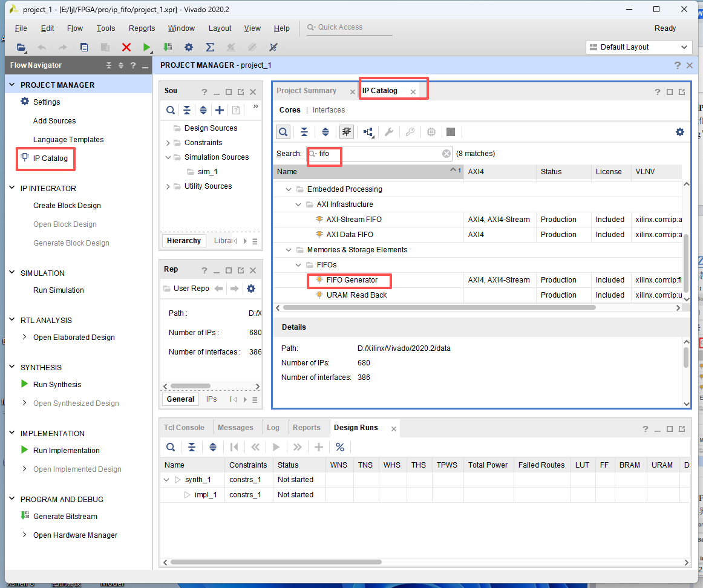703x588 pixels.
Task: Collapse the PROJECT MANAGER section
Action: [12, 85]
